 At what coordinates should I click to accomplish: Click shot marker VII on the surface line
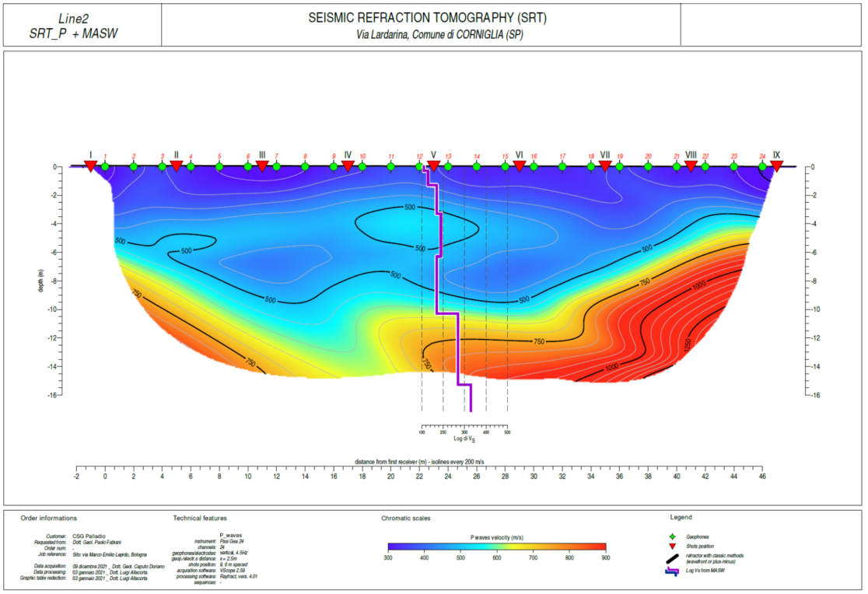tap(605, 166)
